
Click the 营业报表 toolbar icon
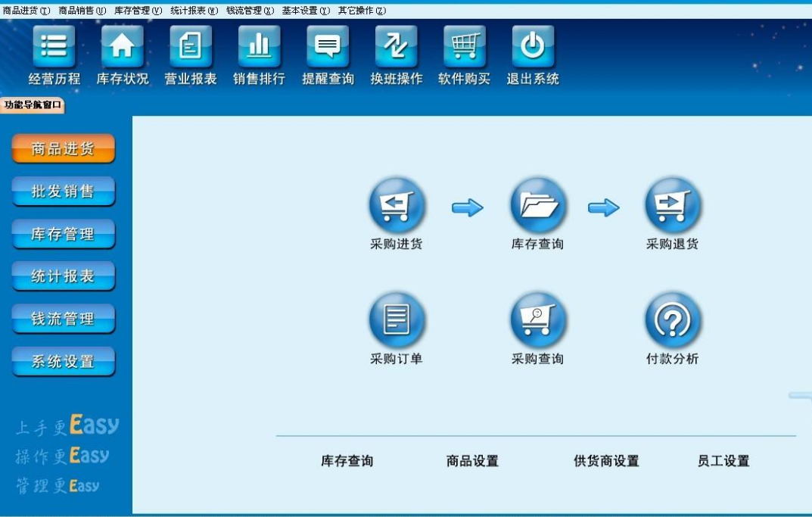tap(191, 47)
